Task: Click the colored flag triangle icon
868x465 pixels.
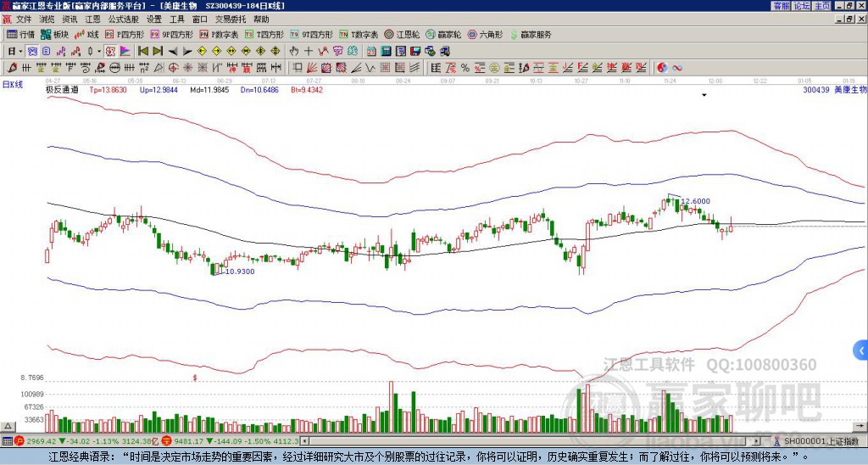Action: 125,51
